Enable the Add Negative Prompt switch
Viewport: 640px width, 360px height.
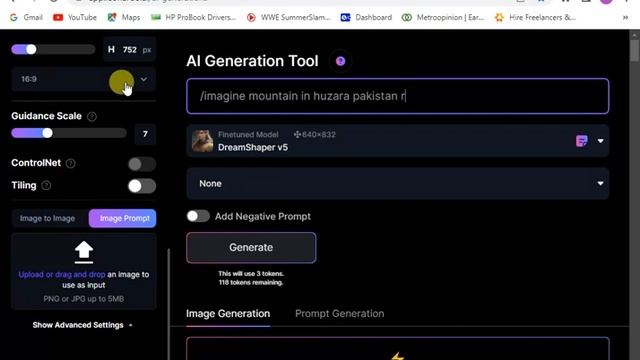[x=198, y=216]
